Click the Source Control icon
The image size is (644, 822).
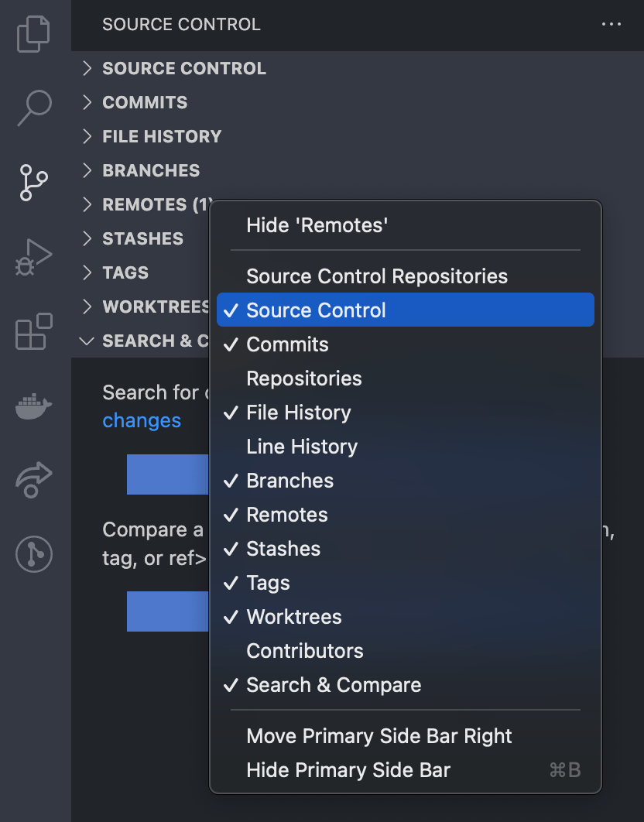[x=33, y=183]
